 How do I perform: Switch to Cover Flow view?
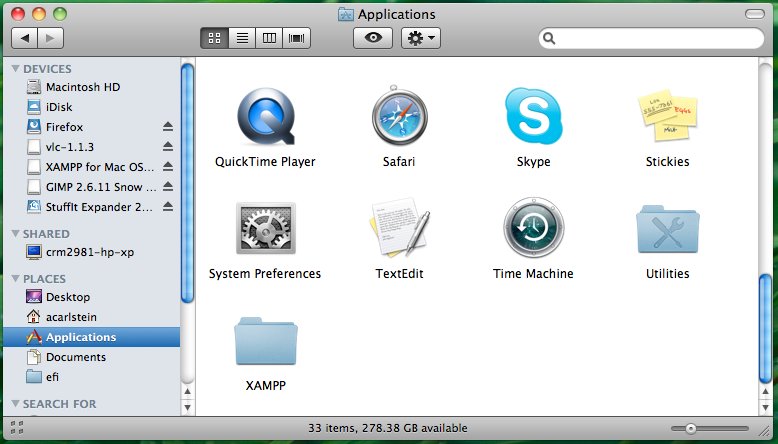(x=297, y=38)
